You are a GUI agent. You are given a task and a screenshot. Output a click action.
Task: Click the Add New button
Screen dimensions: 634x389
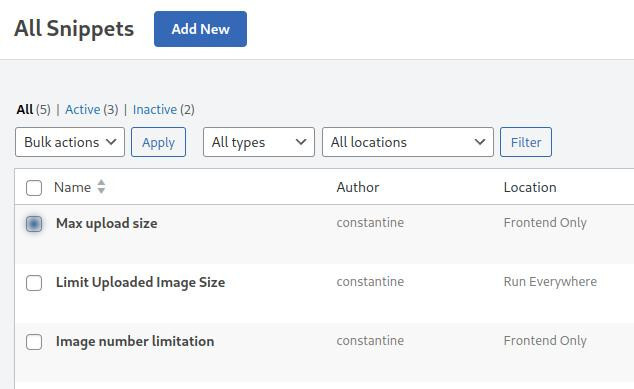201,29
